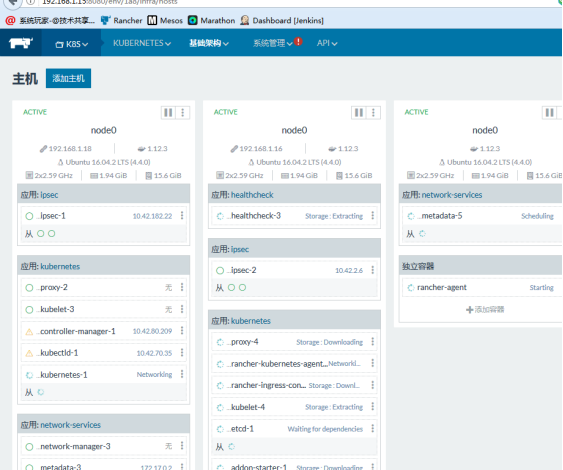Expand the 基础架构 menu

point(209,43)
